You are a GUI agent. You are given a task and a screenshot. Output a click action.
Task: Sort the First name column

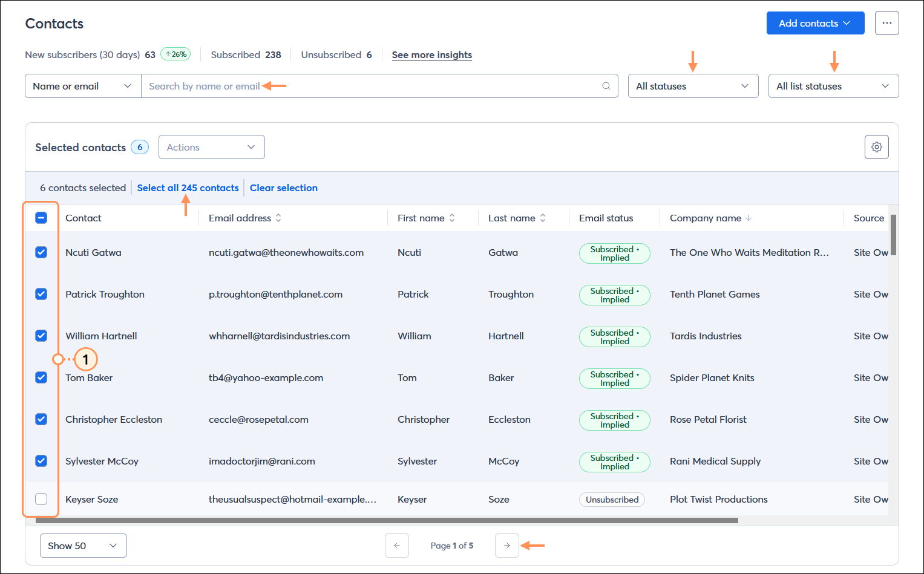point(450,218)
